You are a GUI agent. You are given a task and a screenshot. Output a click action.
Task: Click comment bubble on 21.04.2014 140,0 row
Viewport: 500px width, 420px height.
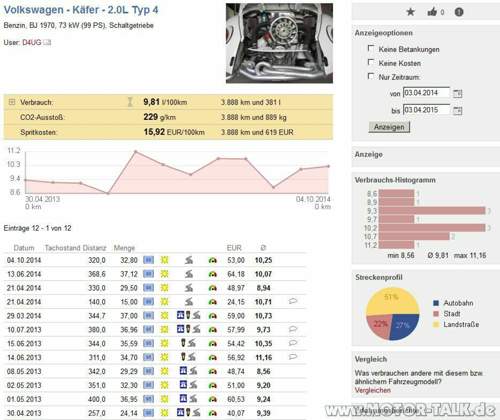(293, 301)
